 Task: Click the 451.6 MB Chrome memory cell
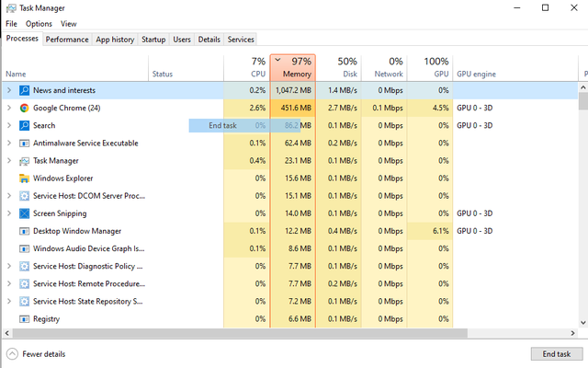[293, 108]
